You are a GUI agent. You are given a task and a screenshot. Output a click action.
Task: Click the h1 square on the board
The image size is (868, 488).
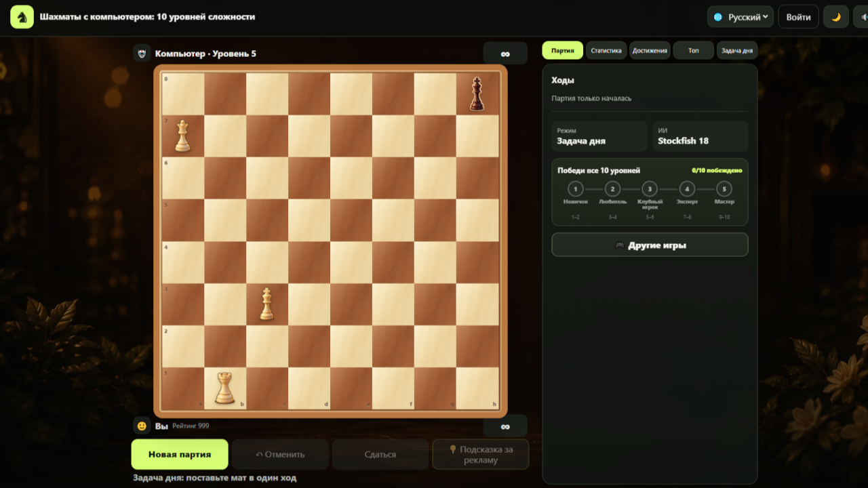click(477, 388)
